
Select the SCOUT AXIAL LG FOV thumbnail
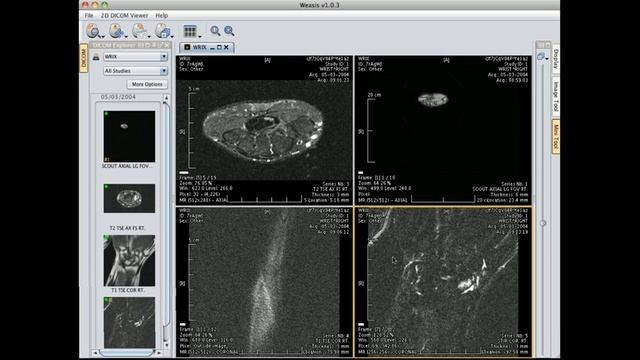coord(129,136)
